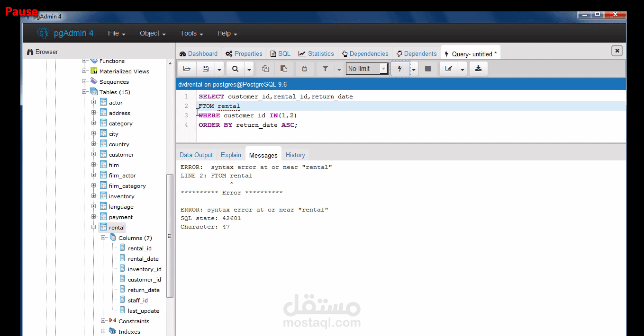Open the Tools menu
Image resolution: width=644 pixels, height=336 pixels.
(189, 33)
